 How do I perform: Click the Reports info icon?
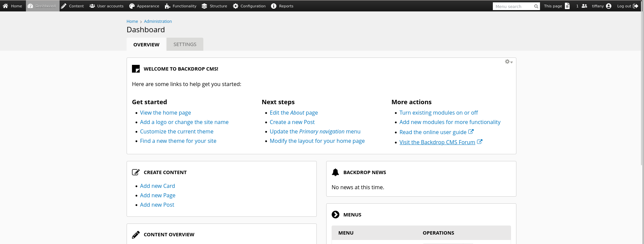[274, 6]
